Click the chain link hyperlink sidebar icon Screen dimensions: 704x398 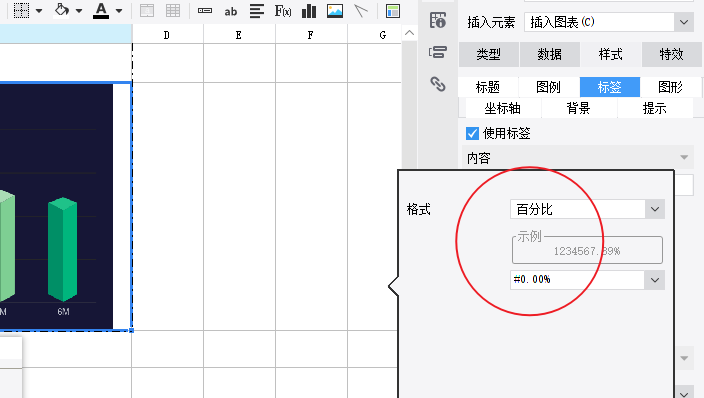click(438, 84)
